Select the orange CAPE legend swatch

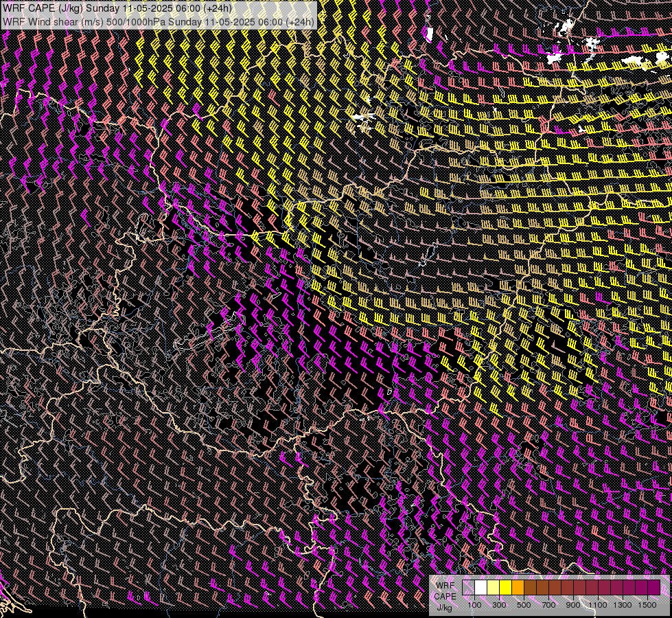[x=518, y=587]
